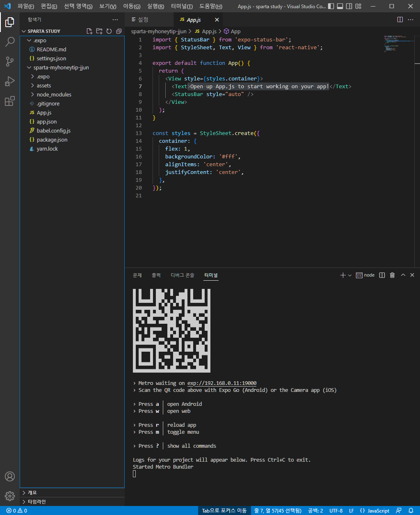Switch to the 문제 panel tab
Viewport: 420px width, 515px height.
click(137, 275)
